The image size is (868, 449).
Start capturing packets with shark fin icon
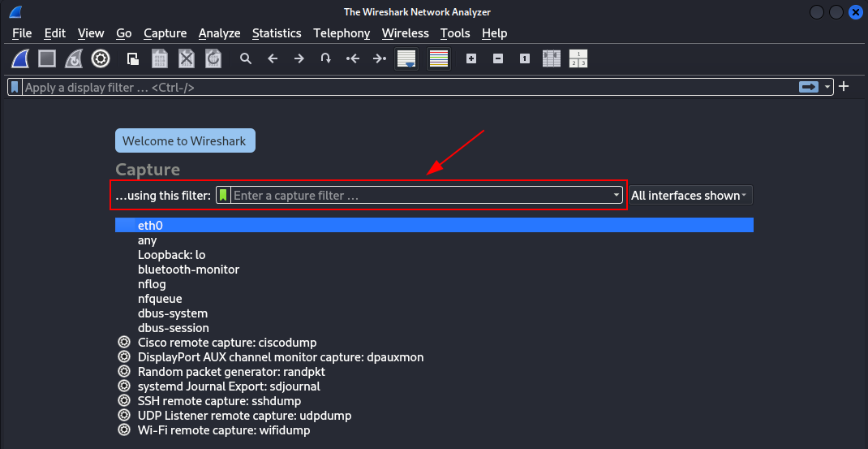tap(20, 58)
